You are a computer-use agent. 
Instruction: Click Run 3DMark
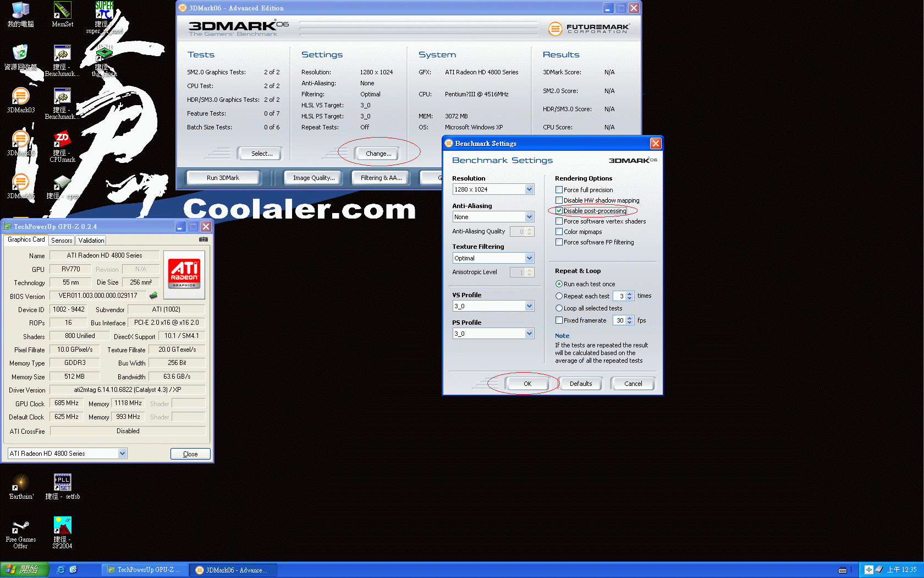tap(223, 178)
